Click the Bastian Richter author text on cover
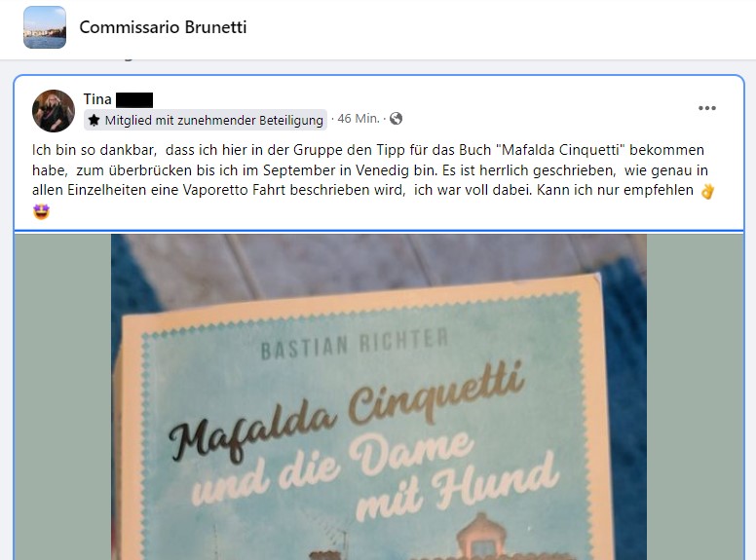 (x=355, y=344)
